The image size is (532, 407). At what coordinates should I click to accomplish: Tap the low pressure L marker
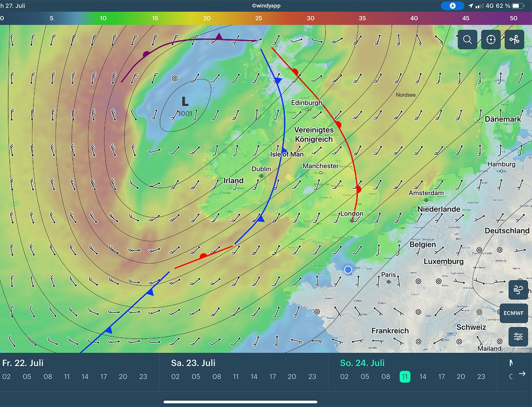(185, 101)
